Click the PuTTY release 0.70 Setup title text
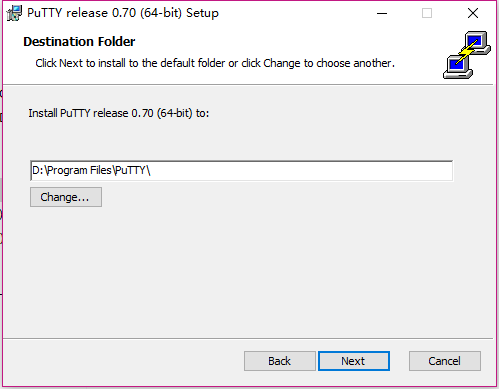499x389 pixels. coord(123,13)
